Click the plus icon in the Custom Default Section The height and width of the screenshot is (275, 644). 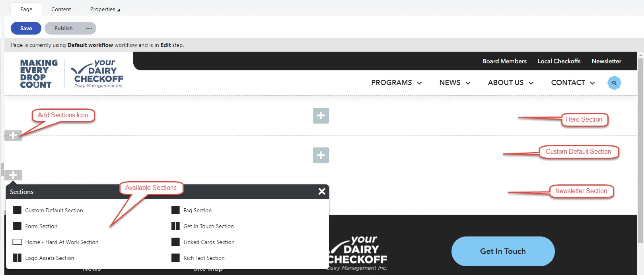pyautogui.click(x=321, y=155)
